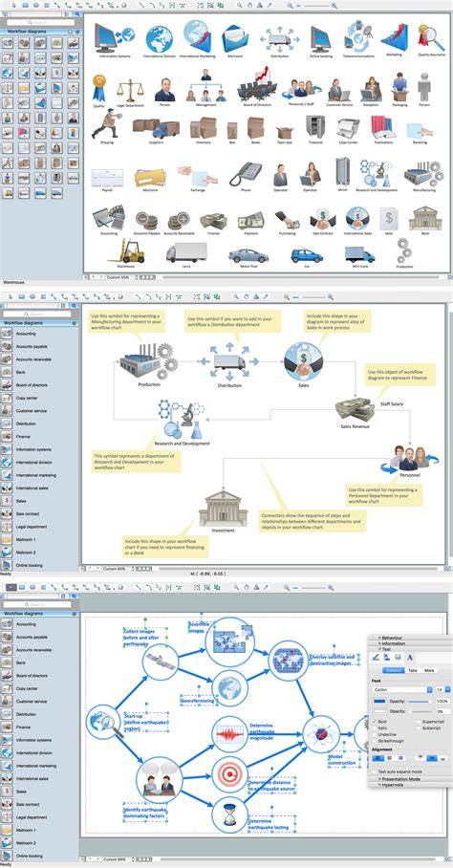Image resolution: width=453 pixels, height=868 pixels.
Task: Select the Server tower icon in top window
Action: [x=342, y=172]
